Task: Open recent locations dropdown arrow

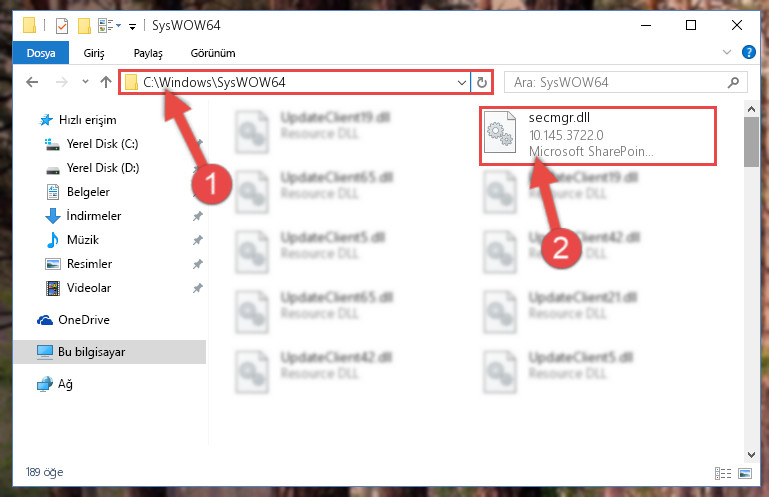Action: (85, 81)
